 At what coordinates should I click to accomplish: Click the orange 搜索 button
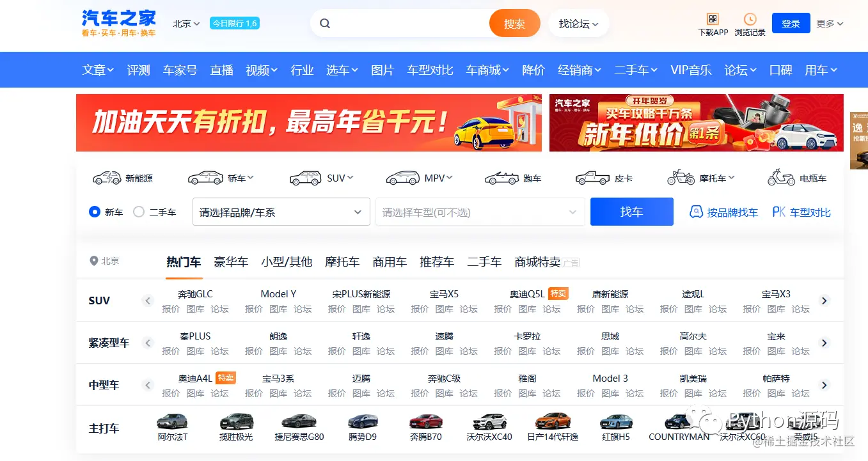click(x=515, y=24)
